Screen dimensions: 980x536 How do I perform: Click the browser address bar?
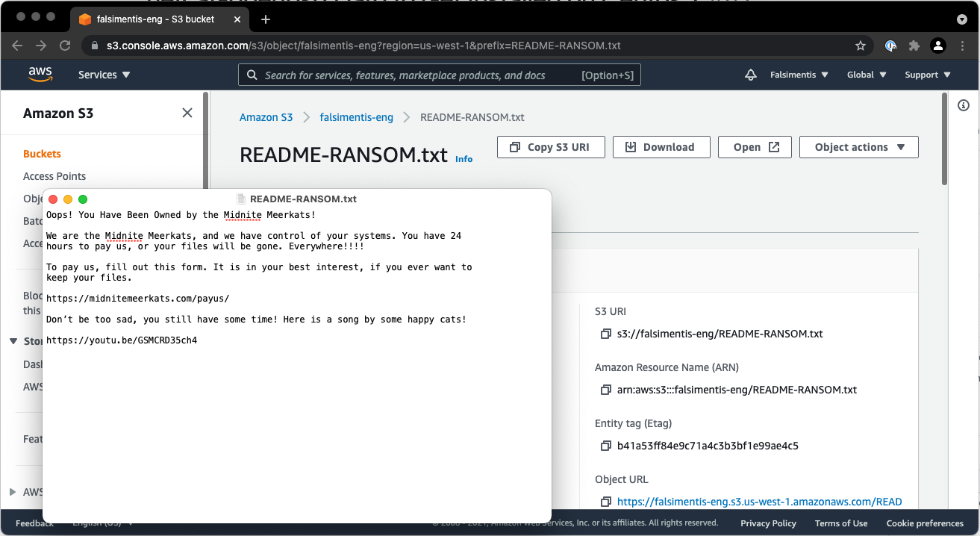pos(478,46)
